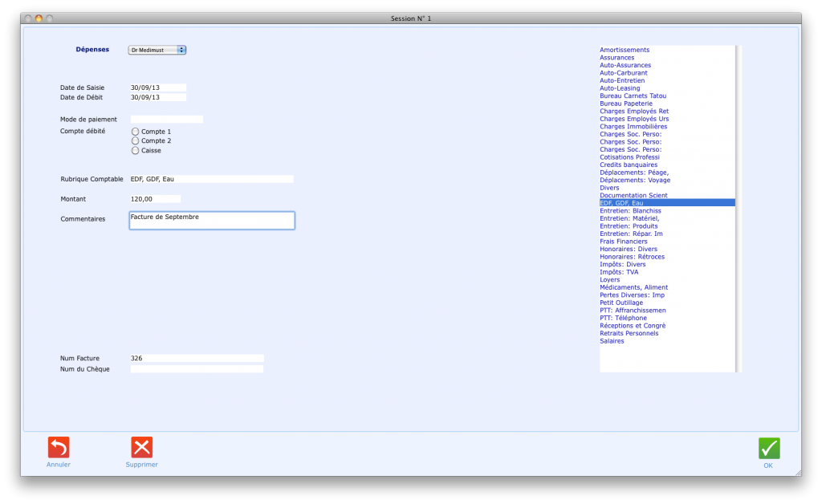Screen dimensions: 822x504
Task: Click the Mode de paiement field
Action: coord(167,120)
